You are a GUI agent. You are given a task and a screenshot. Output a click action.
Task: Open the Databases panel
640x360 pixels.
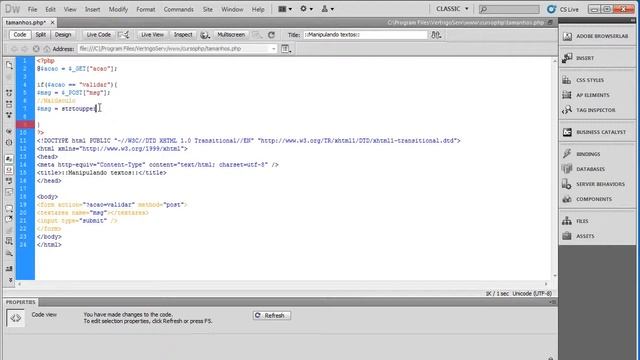pos(597,169)
